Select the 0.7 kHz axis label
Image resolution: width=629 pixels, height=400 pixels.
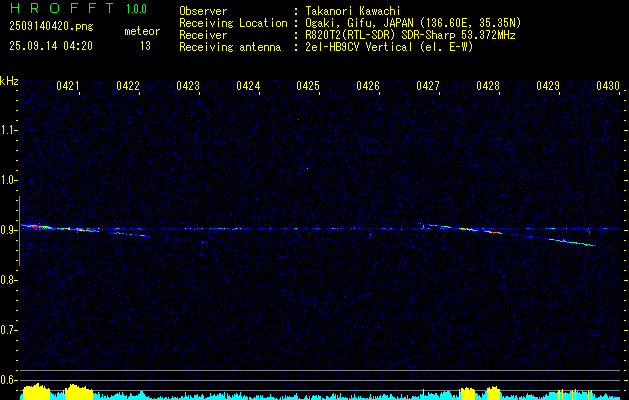point(9,329)
